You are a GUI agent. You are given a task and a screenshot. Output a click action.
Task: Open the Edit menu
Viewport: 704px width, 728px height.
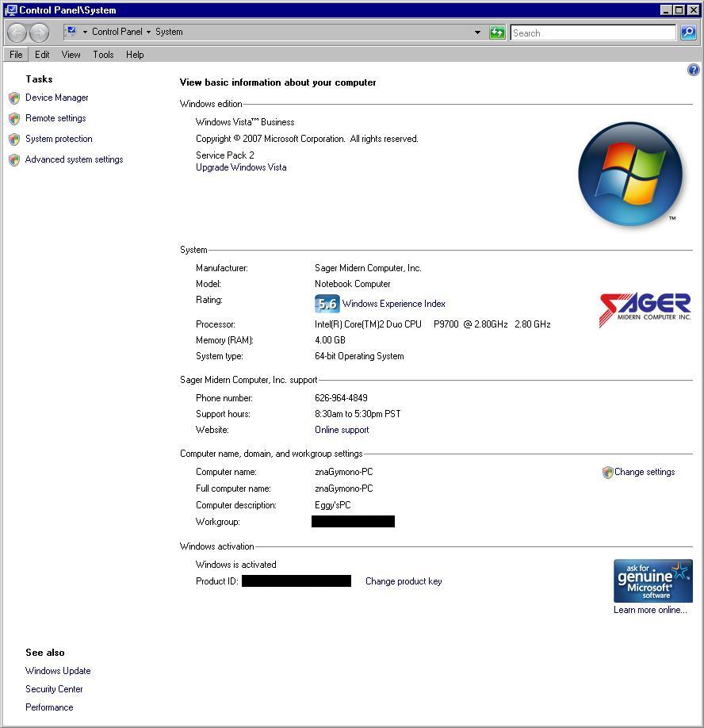point(42,55)
